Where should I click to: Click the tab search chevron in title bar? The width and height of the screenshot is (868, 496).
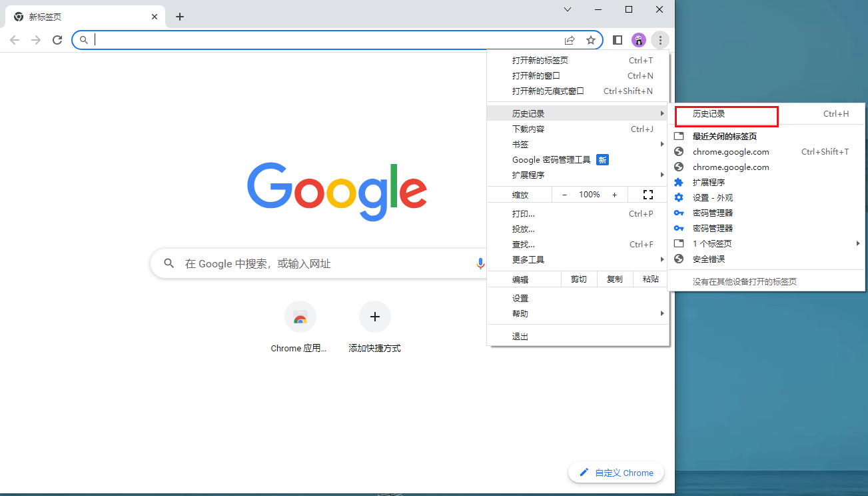click(x=568, y=9)
